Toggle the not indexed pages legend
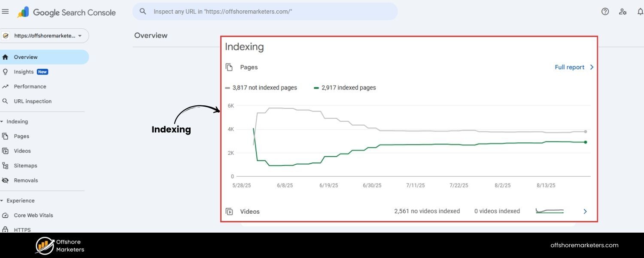Viewport: 644px width, 258px height. [261, 87]
